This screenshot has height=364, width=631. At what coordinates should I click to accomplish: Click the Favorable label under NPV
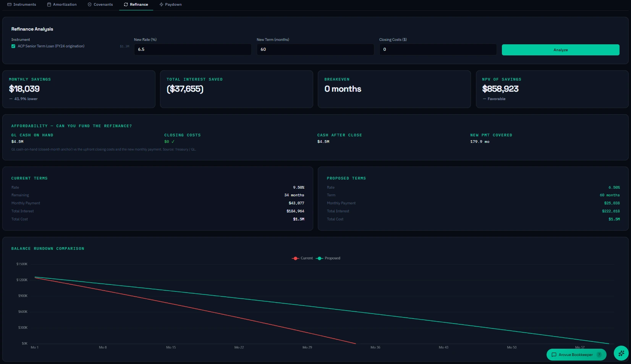pyautogui.click(x=496, y=99)
